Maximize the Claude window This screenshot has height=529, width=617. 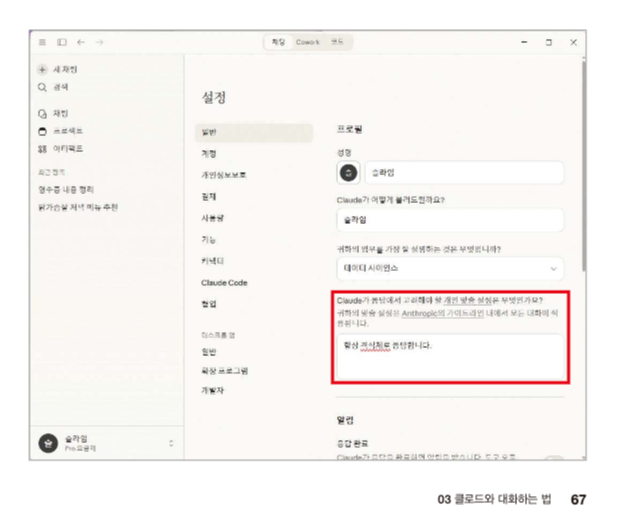pyautogui.click(x=549, y=42)
